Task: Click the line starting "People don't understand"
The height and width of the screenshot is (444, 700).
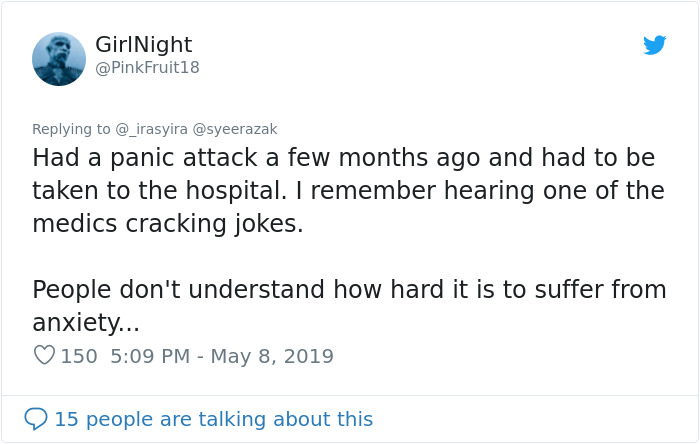Action: [348, 290]
